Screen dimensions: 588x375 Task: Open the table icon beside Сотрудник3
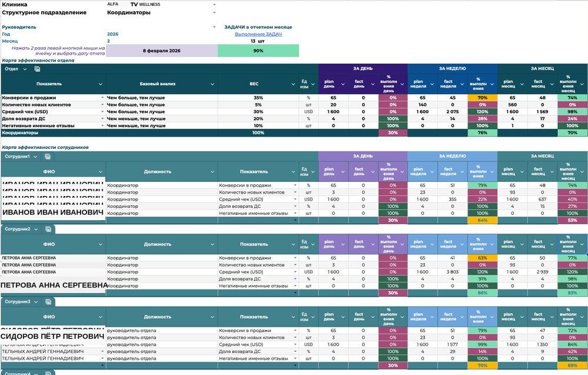[48, 301]
